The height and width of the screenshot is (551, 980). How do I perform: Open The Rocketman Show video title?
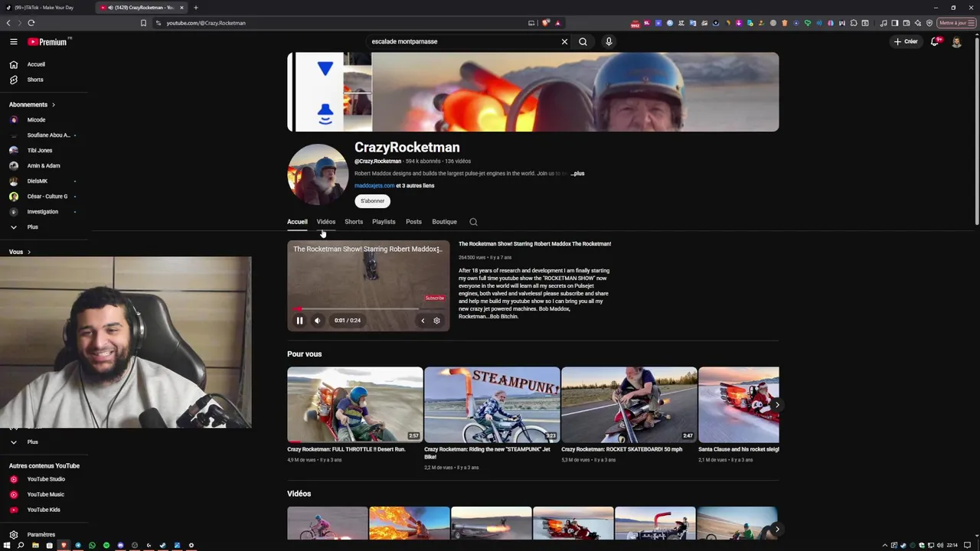pos(534,244)
